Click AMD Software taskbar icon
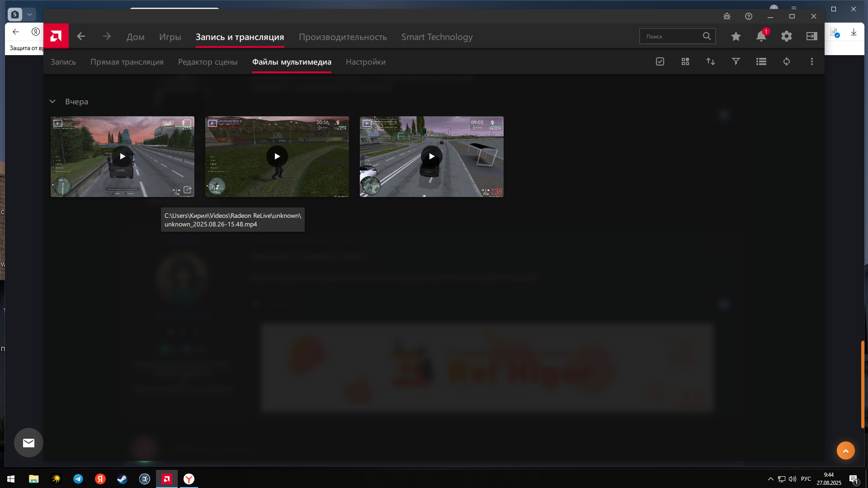The image size is (868, 488). (x=167, y=479)
